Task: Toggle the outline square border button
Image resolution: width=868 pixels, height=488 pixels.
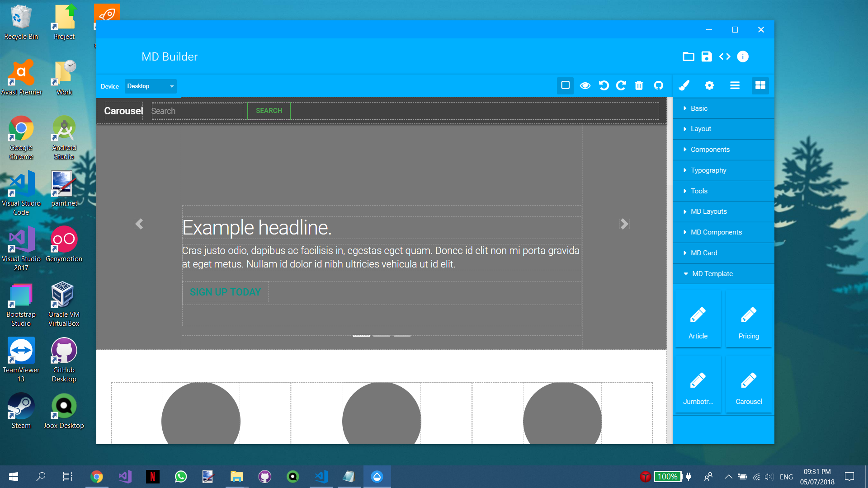Action: tap(565, 85)
